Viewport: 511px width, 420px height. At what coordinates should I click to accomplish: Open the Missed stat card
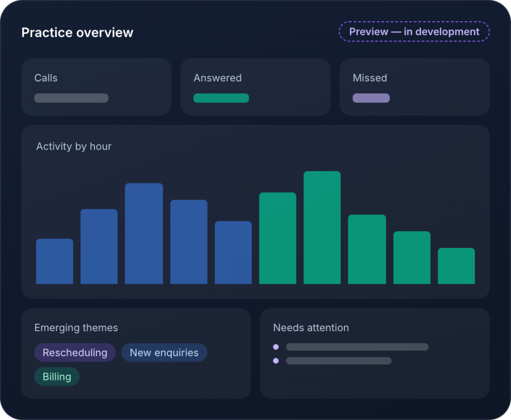tap(415, 87)
